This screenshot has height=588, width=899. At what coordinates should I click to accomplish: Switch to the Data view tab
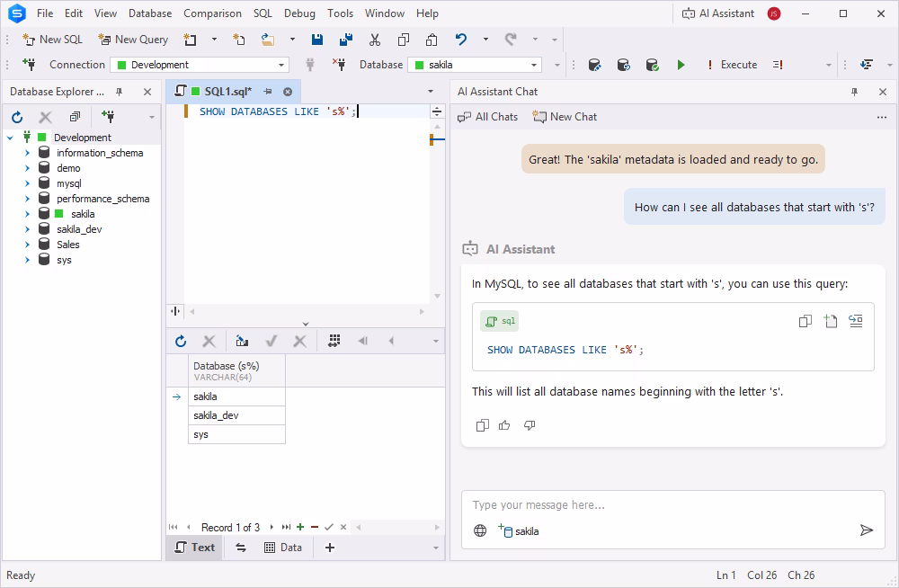[x=282, y=548]
